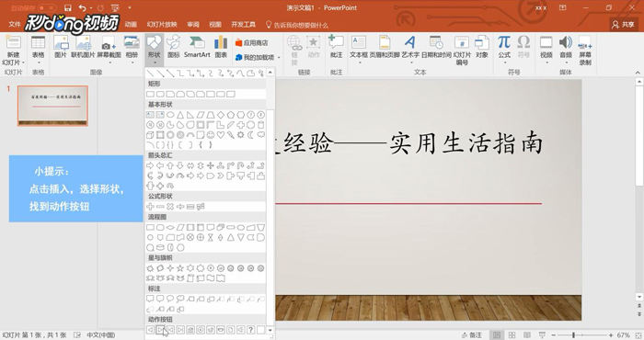This screenshot has height=340, width=644.
Task: Add a comment via 批注
Action: click(336, 47)
